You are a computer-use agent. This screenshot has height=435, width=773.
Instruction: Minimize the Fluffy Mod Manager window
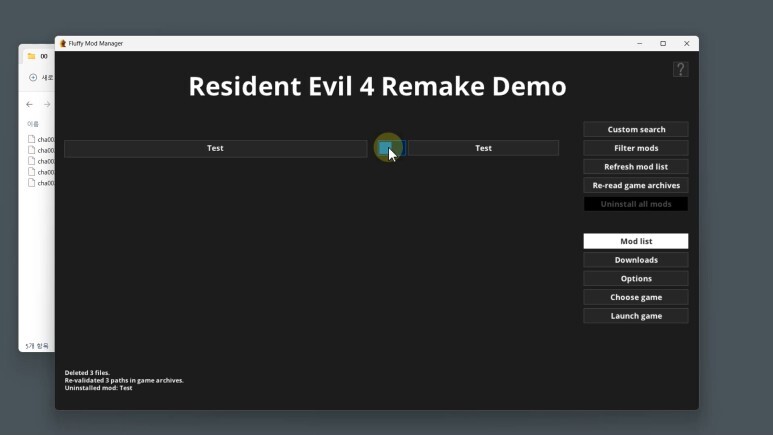pyautogui.click(x=639, y=43)
